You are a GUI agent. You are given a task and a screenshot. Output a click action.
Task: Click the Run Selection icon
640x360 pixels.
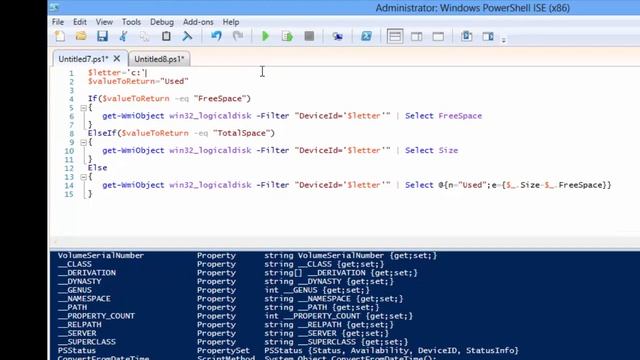(x=287, y=36)
